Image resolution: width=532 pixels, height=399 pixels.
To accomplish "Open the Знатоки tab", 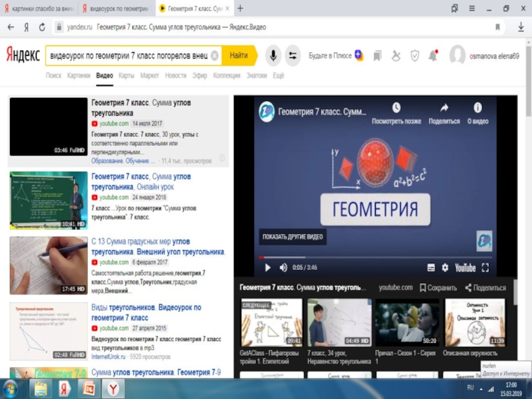I will point(257,75).
